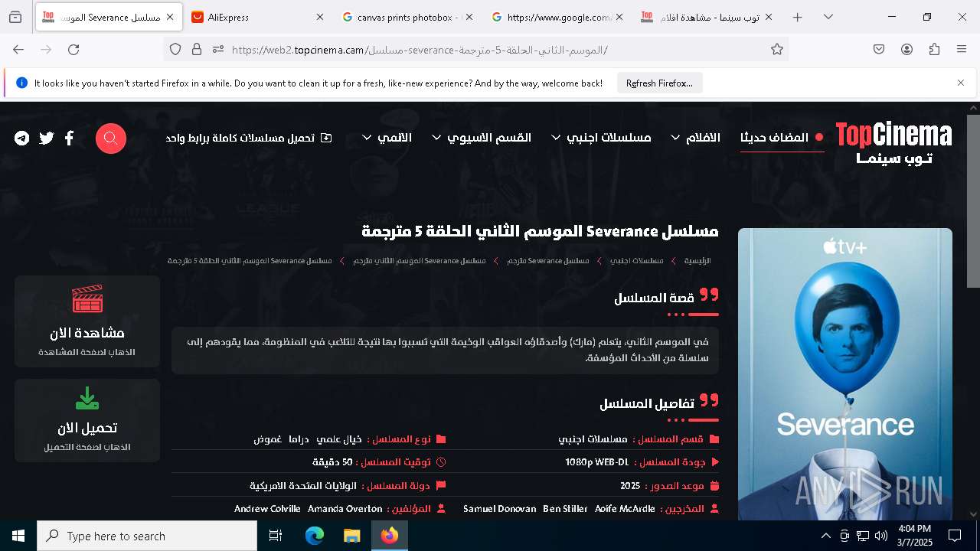Click the Firefox taskbar icon
The image size is (980, 551).
point(390,536)
